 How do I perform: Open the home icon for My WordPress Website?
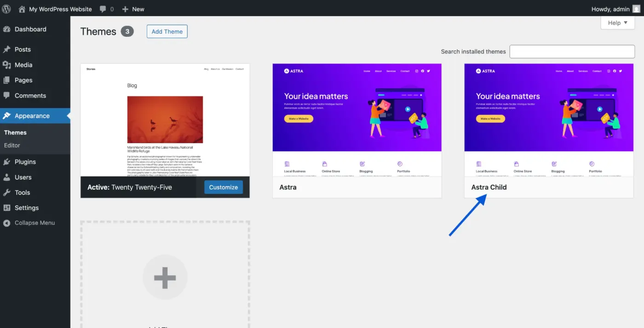click(22, 9)
